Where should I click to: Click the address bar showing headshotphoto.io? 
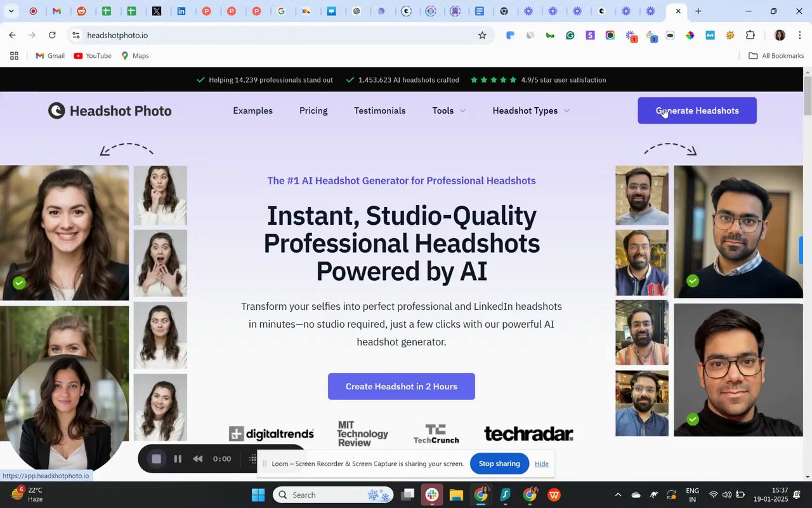point(279,35)
